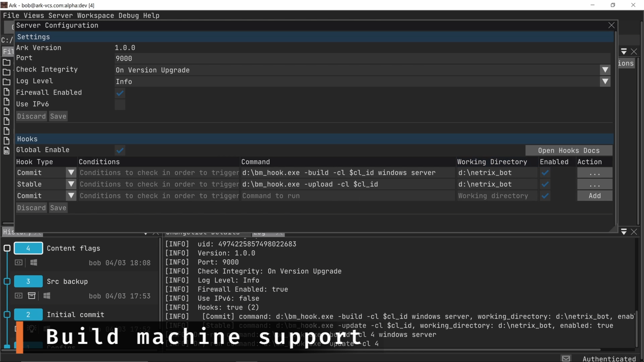644x362 pixels.
Task: Enable the Use IPv6 checkbox
Action: pos(120,105)
